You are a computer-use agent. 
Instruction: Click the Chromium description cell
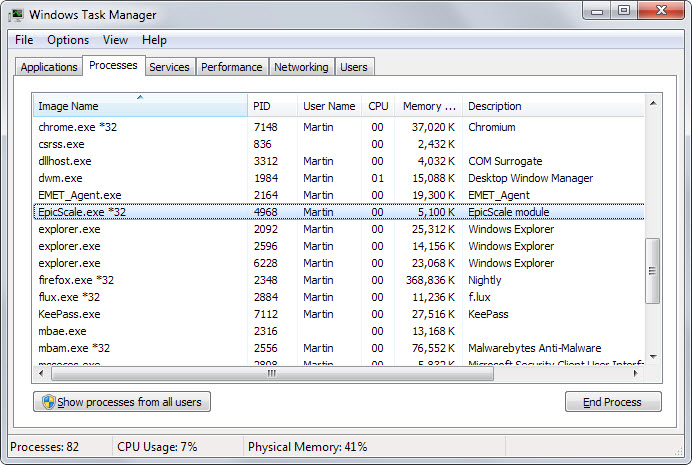(492, 127)
